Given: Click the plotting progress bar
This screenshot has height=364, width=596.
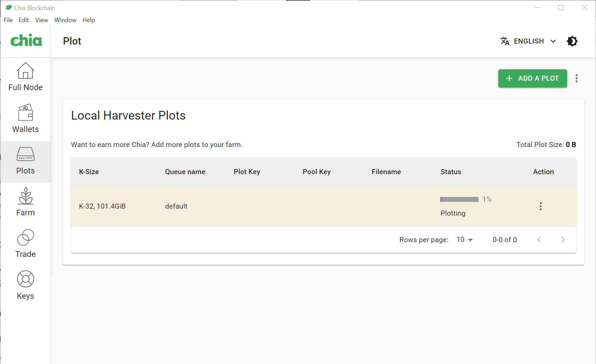Looking at the screenshot, I should click(x=459, y=200).
